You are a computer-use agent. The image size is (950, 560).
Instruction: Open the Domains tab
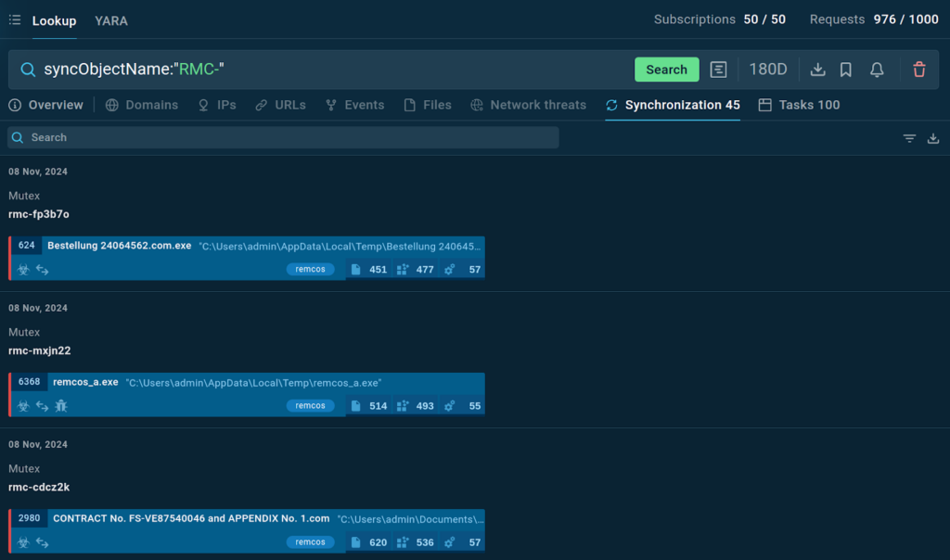(142, 105)
